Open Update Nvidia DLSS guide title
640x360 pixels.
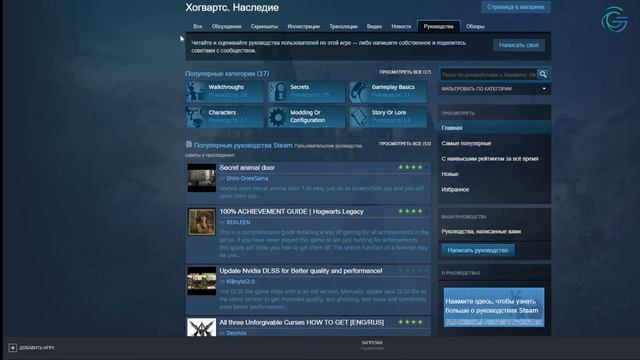[x=301, y=271]
